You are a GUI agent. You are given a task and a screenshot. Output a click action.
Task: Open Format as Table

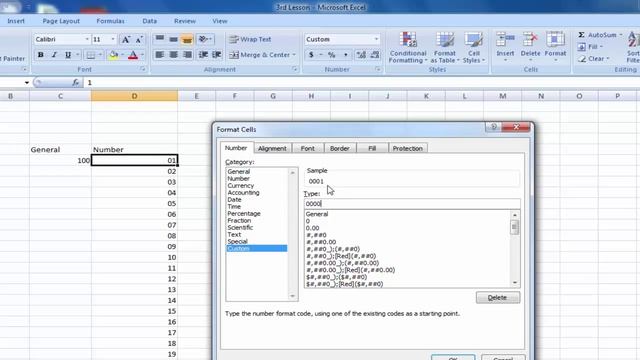coord(444,47)
